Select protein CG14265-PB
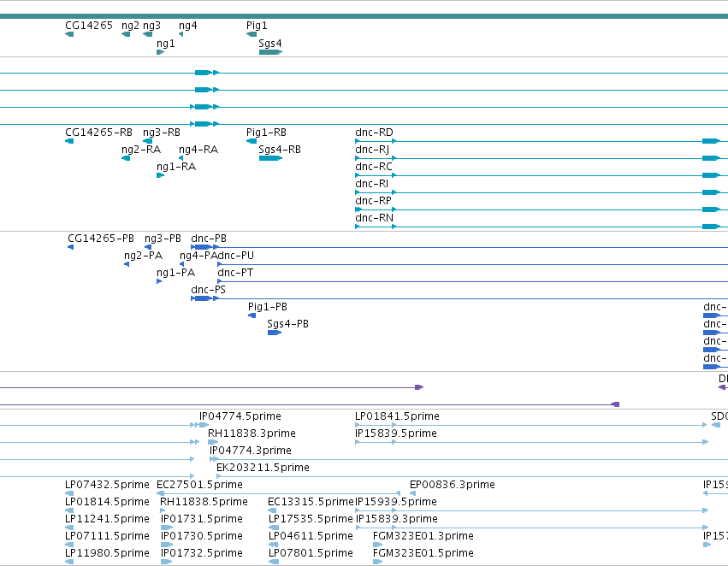The image size is (728, 566). pos(101,239)
